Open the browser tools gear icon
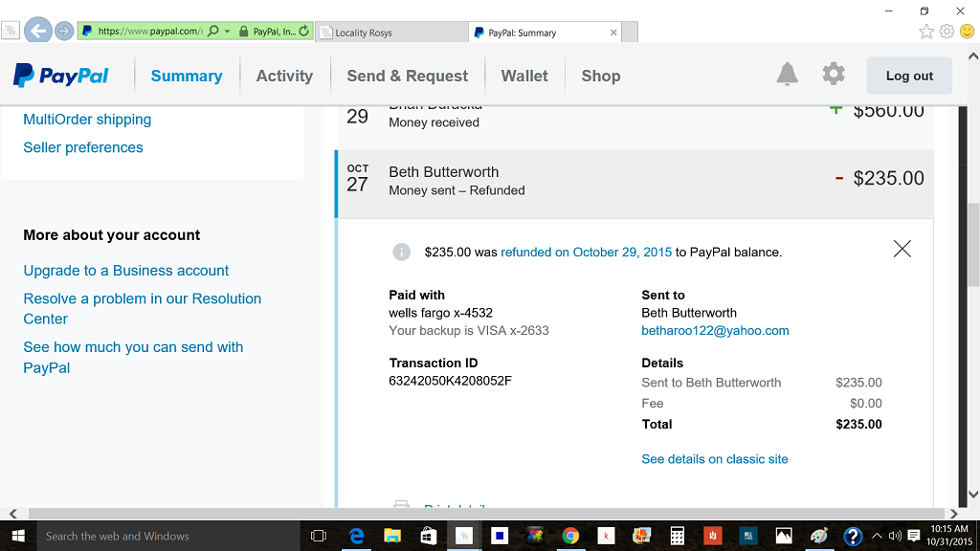980x551 pixels. [x=947, y=32]
